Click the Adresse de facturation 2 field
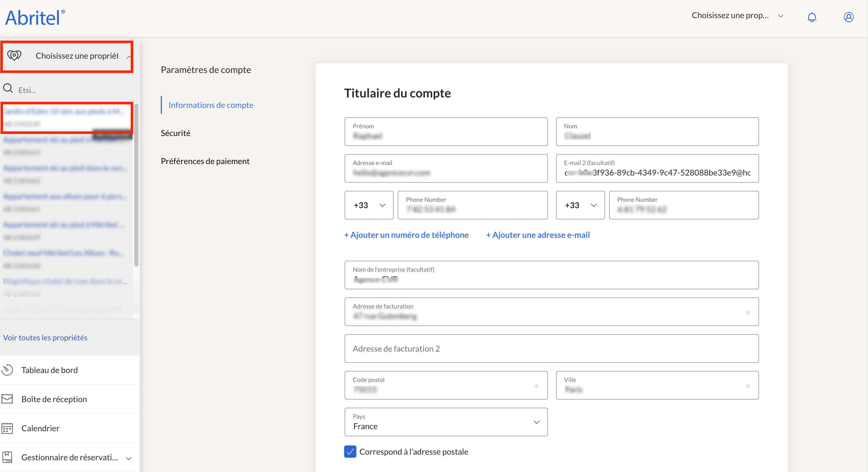The height and width of the screenshot is (472, 868). (551, 349)
